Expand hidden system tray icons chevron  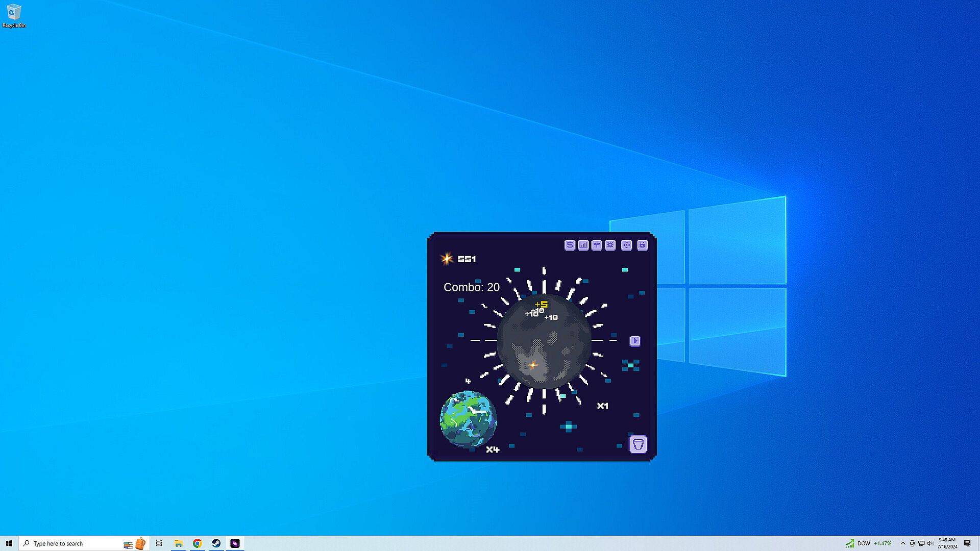tap(902, 543)
